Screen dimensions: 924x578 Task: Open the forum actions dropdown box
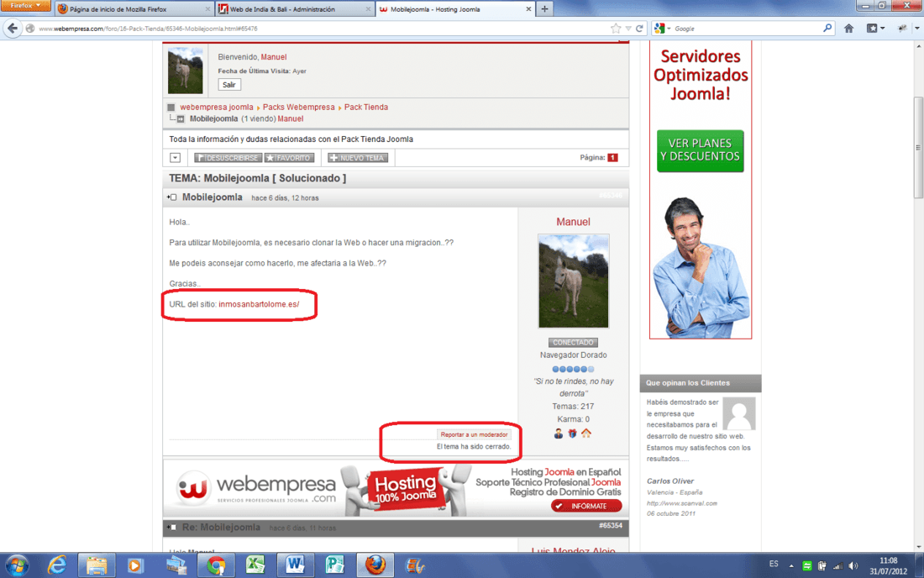(x=175, y=158)
